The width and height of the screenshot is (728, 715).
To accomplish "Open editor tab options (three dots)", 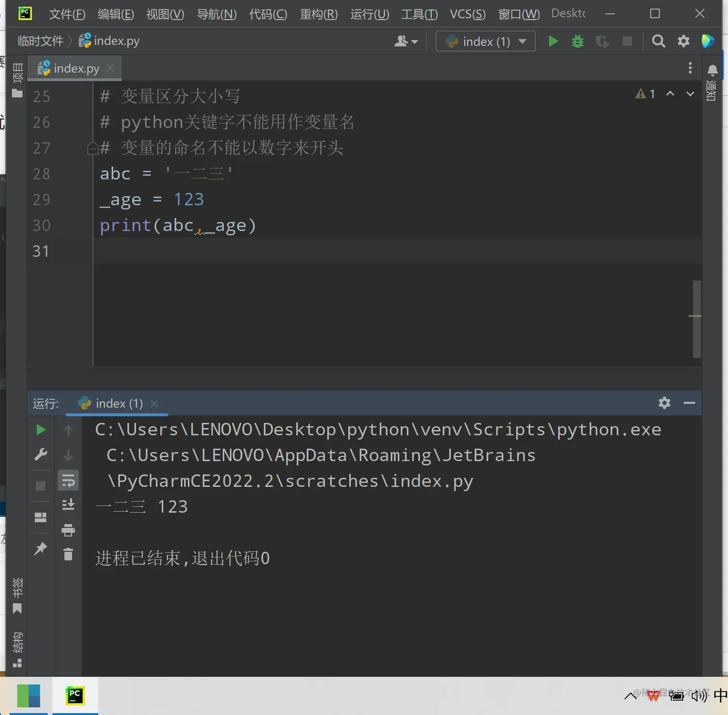I will (x=690, y=68).
